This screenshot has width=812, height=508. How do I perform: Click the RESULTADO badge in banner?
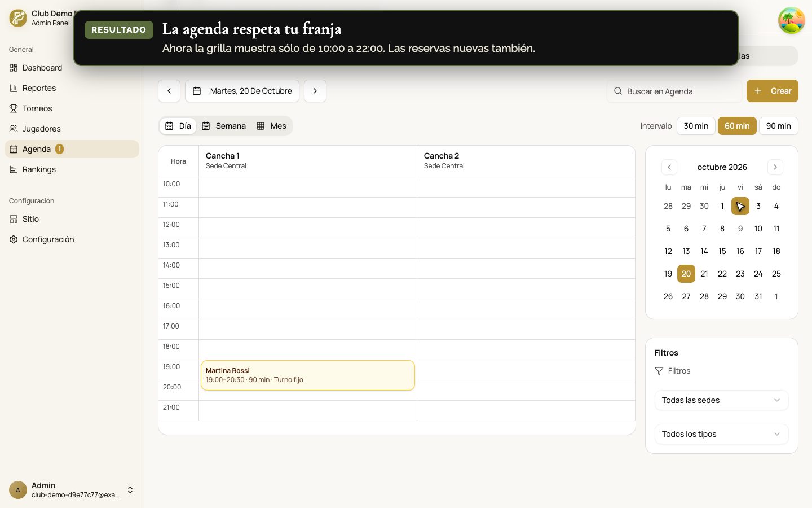pos(119,30)
